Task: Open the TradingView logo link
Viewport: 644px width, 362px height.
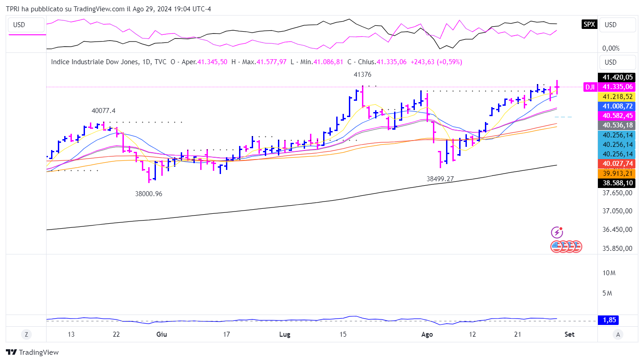Action: (x=32, y=353)
